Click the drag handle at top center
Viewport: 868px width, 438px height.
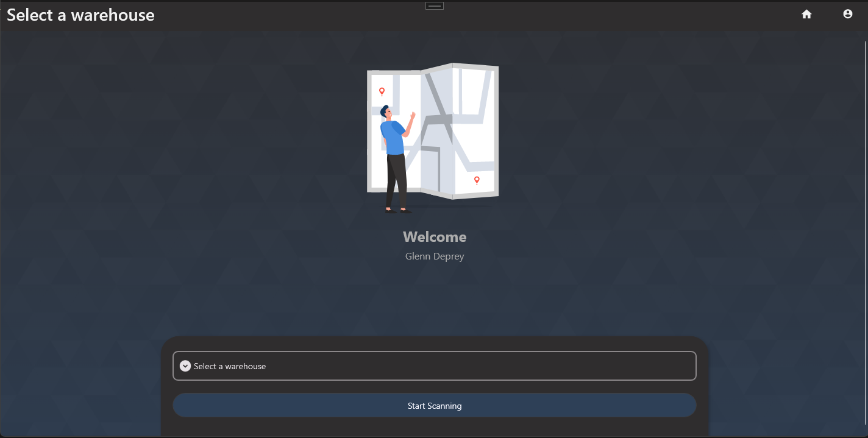point(435,6)
